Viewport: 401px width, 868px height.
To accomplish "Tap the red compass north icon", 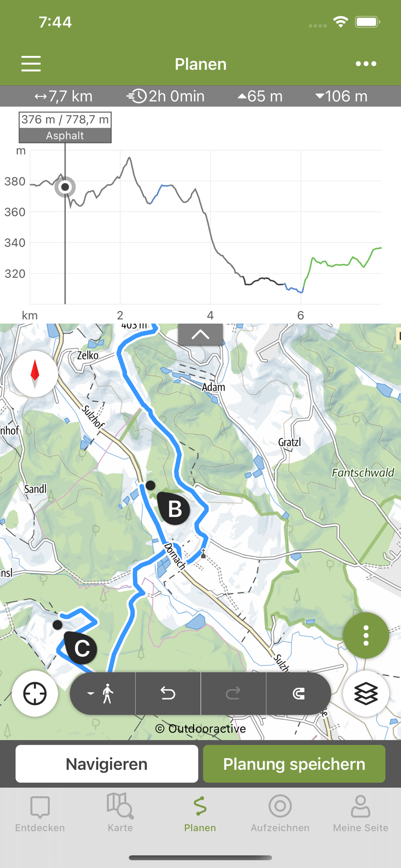I will pos(35,374).
